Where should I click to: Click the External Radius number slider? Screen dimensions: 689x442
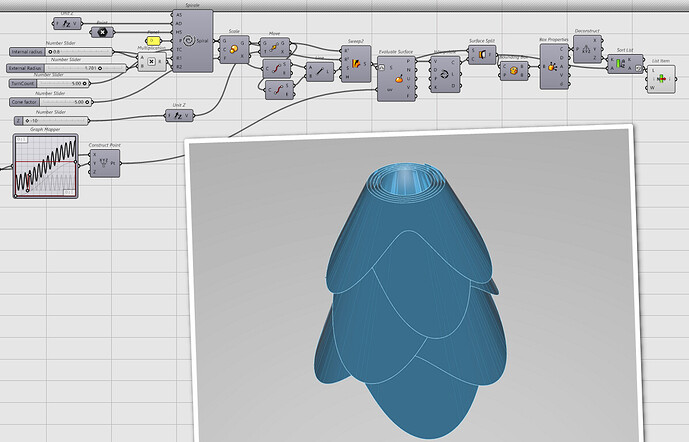(x=67, y=68)
